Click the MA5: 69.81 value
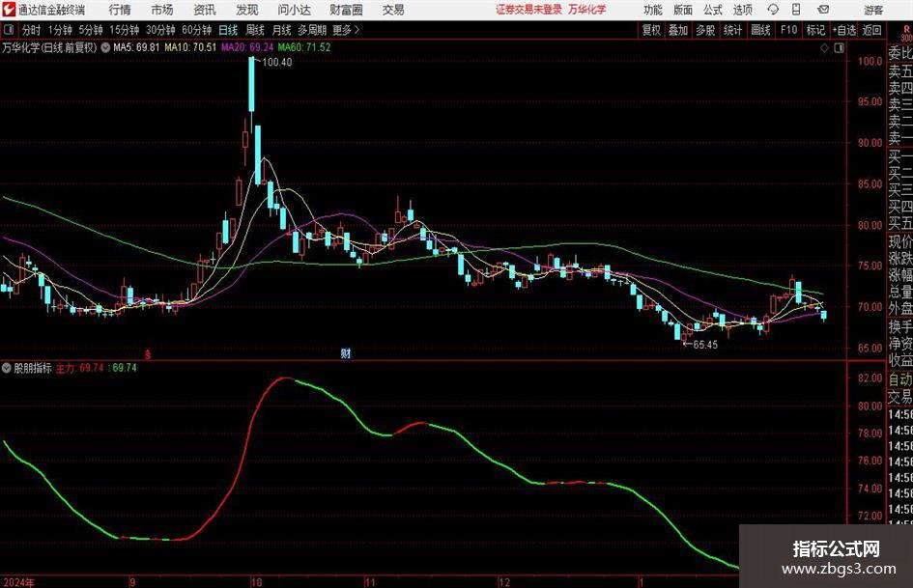913x588 pixels. (x=136, y=47)
